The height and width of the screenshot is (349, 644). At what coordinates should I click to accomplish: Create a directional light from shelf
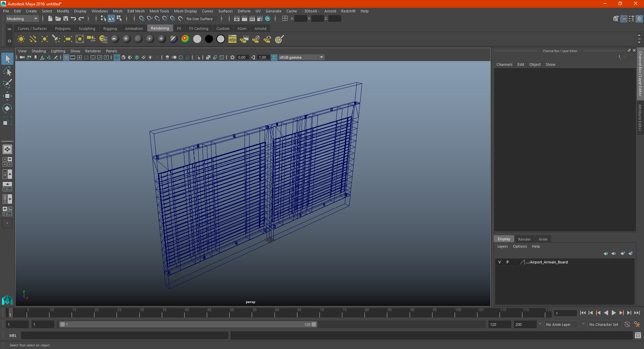click(x=33, y=39)
